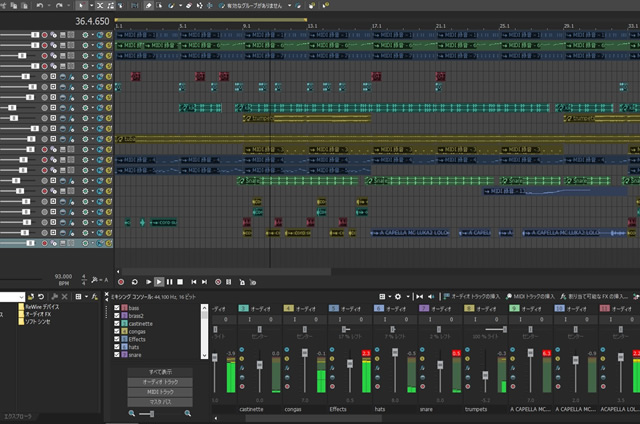This screenshot has height=424, width=640.
Task: Click the zoom-out magnifier below the track list
Action: (x=132, y=413)
